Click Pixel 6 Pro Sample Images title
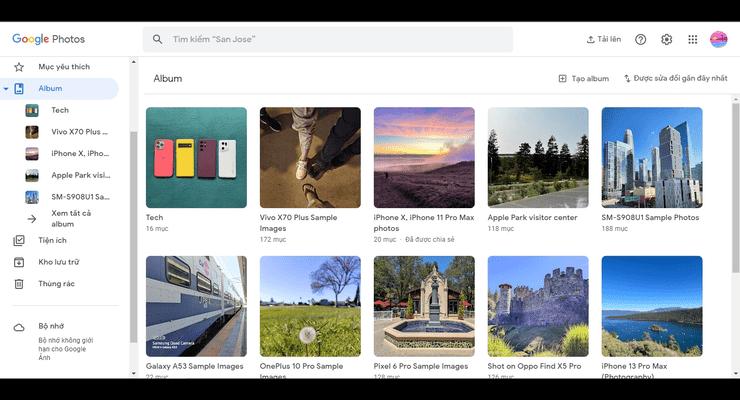Screen dimensions: 740x400 point(421,366)
